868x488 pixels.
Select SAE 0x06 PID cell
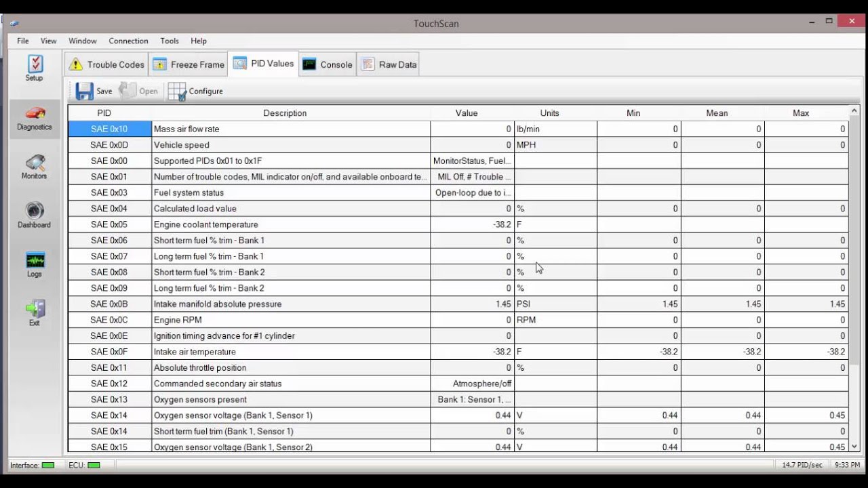click(109, 241)
